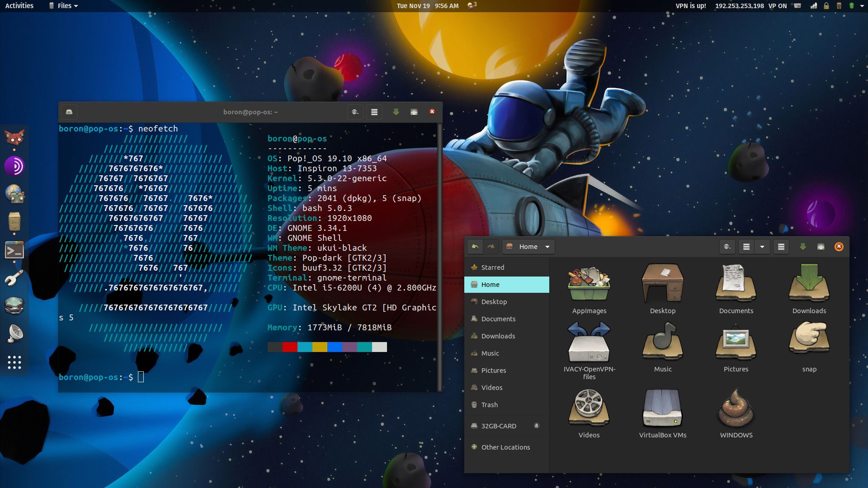Open the Files app menu in top bar
868x488 pixels.
coord(64,6)
